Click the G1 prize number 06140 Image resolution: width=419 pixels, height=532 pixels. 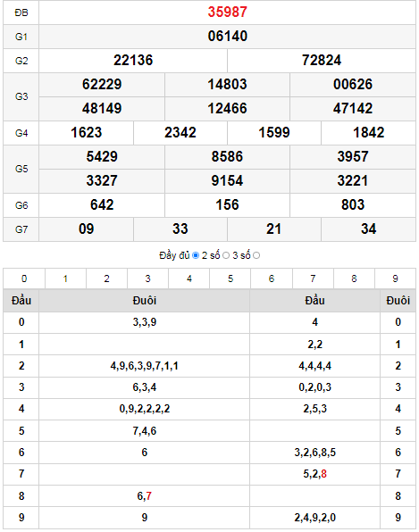click(x=227, y=37)
